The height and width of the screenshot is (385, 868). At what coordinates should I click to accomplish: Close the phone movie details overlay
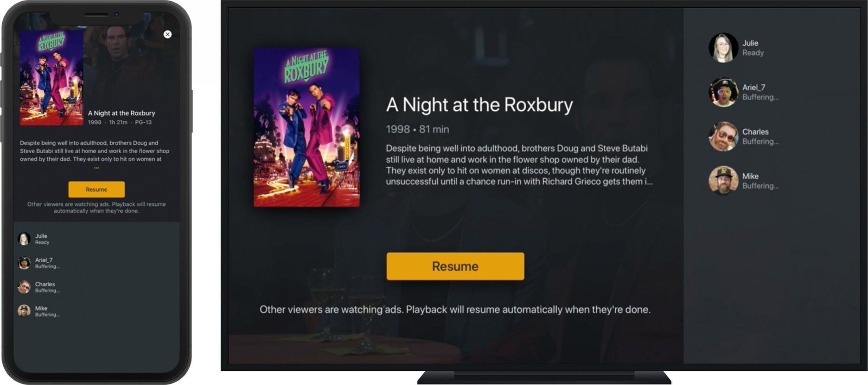click(168, 34)
